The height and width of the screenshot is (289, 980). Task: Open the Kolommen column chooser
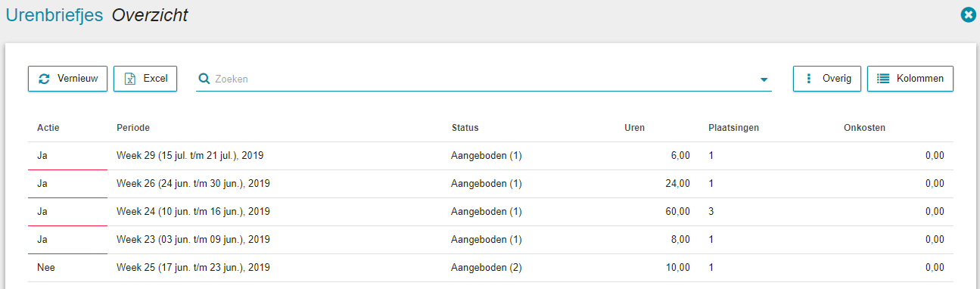(x=910, y=79)
